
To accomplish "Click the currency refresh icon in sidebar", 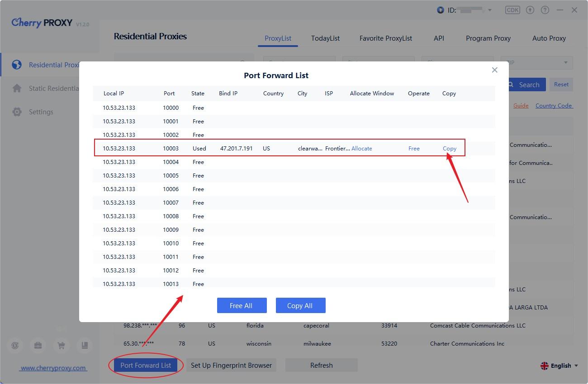I will tap(15, 346).
